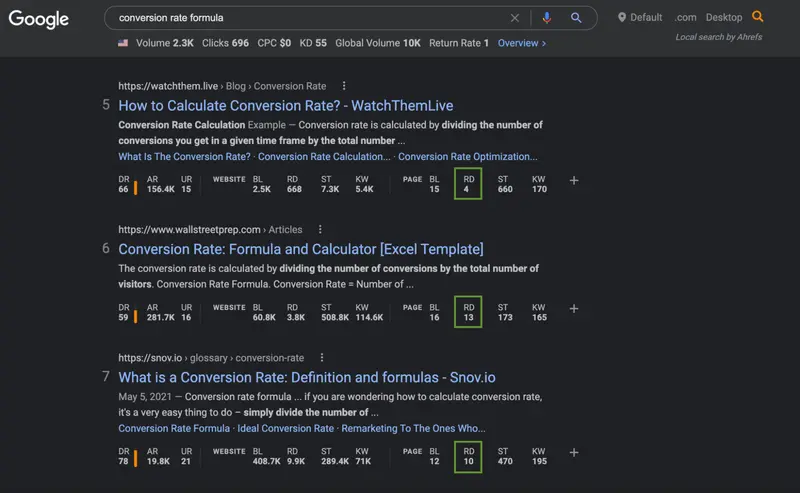The image size is (800, 493).
Task: Click the page RD 4 value
Action: [466, 189]
